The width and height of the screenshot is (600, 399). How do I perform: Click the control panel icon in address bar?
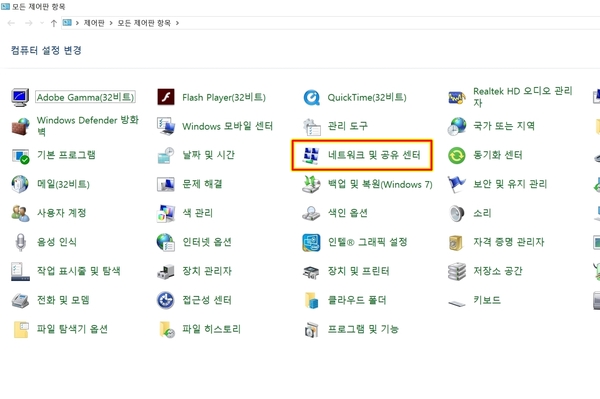[x=67, y=23]
